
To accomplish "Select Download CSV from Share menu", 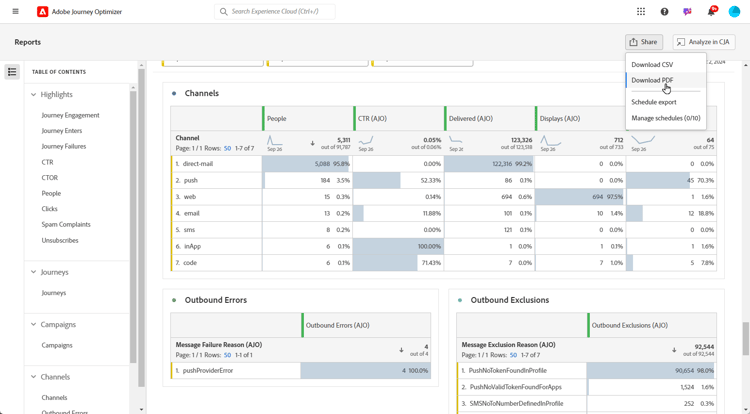I will point(652,64).
